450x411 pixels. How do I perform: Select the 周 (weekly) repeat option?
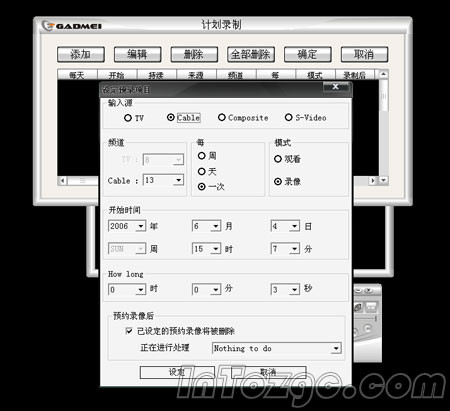(x=201, y=156)
